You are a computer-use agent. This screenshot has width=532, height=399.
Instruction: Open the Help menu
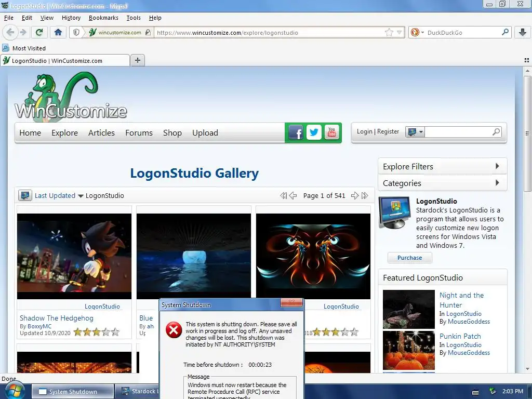pyautogui.click(x=155, y=18)
